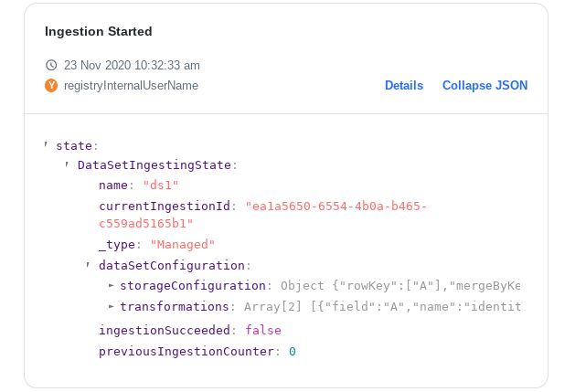The height and width of the screenshot is (392, 586).
Task: Click the storageConfiguration key label
Action: [x=193, y=285]
